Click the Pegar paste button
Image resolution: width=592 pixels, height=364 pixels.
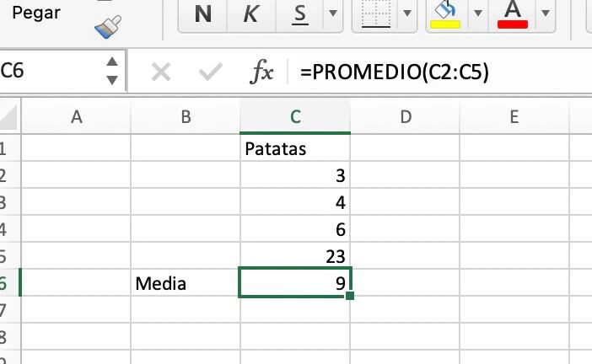(36, 13)
